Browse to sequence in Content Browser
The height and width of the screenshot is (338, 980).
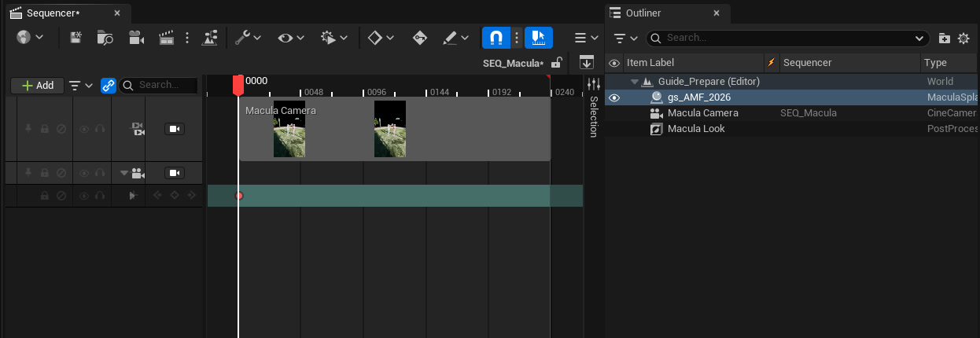click(x=105, y=37)
